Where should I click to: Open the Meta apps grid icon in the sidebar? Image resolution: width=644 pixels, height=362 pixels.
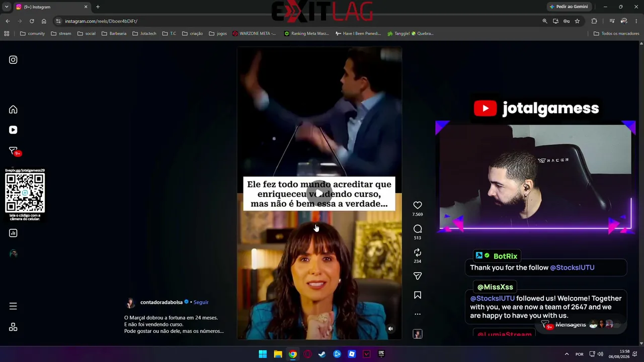(x=13, y=327)
